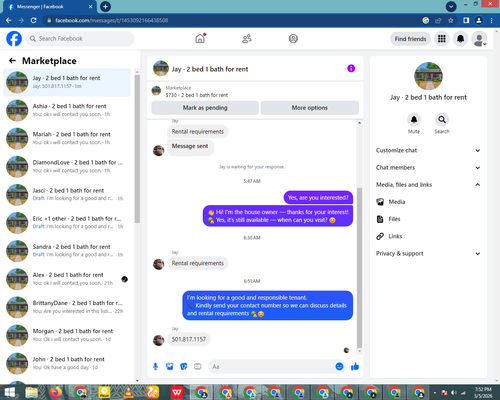Click the 'Yes, are you interested?' message bubble
This screenshot has height=400, width=500.
coord(318,197)
